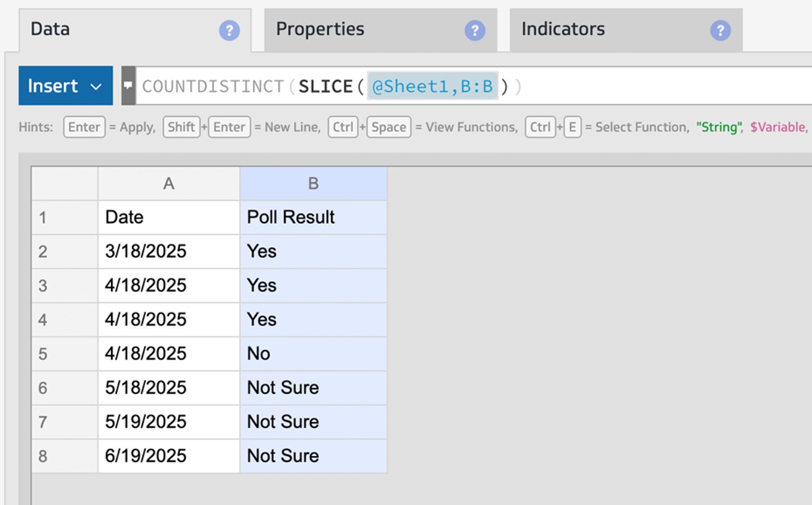Click the COUNTDISTINCT function name in the formula

[x=213, y=87]
